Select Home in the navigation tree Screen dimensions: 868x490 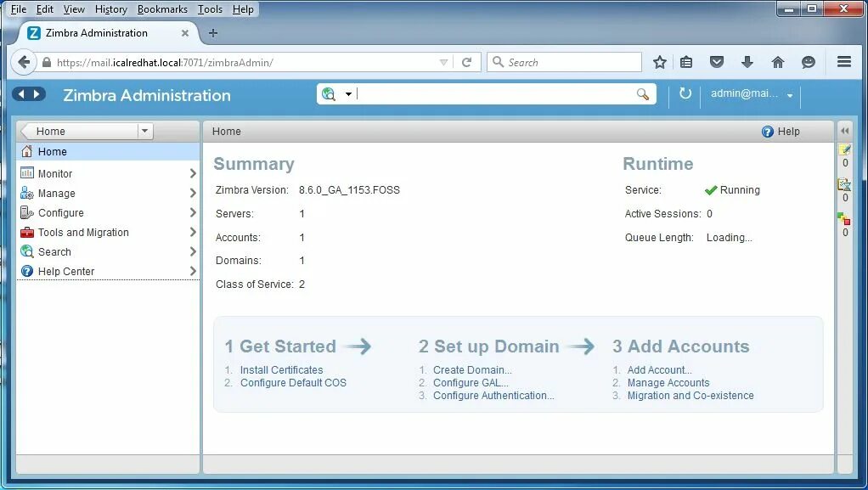click(108, 152)
